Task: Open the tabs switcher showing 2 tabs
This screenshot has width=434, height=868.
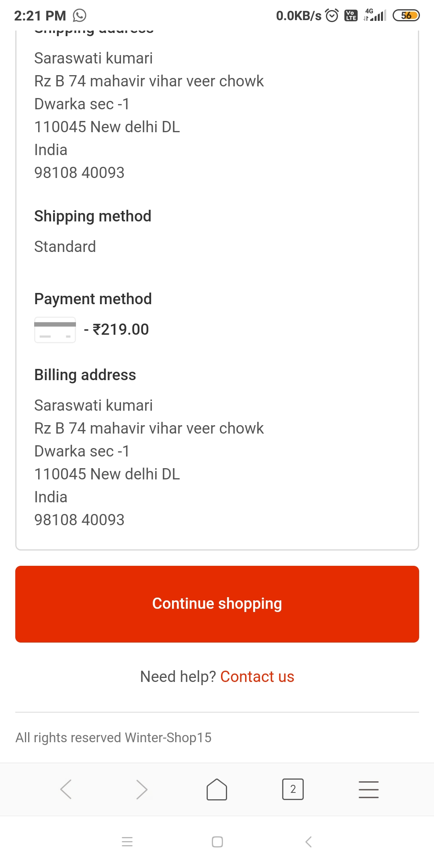Action: pyautogui.click(x=293, y=789)
